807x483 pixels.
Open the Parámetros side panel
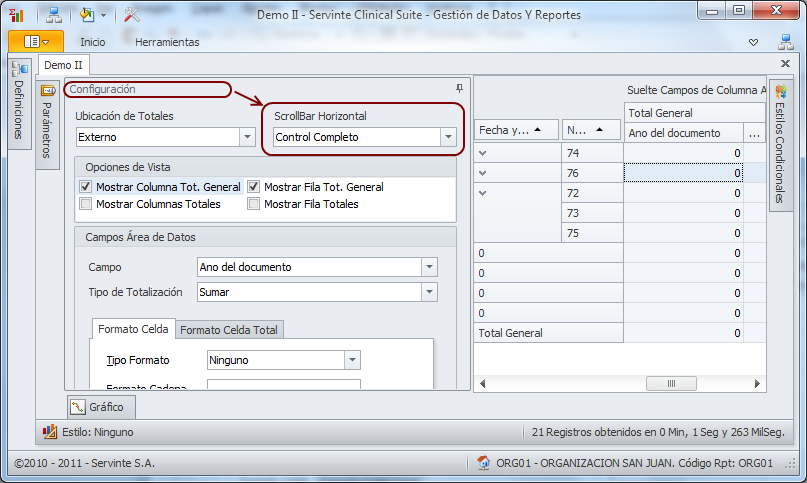47,122
